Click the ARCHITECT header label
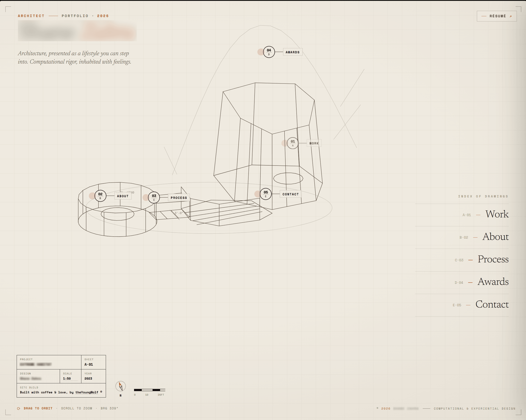The width and height of the screenshot is (526, 420). [x=31, y=16]
